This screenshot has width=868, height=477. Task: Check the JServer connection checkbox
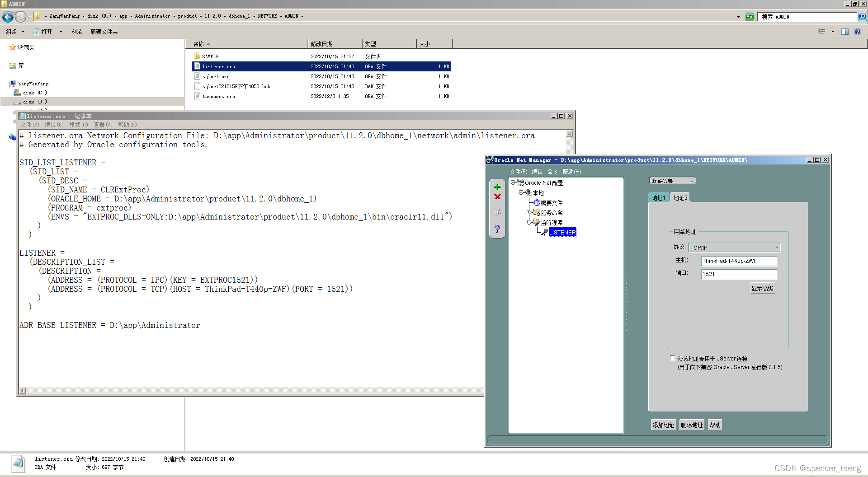(x=673, y=358)
